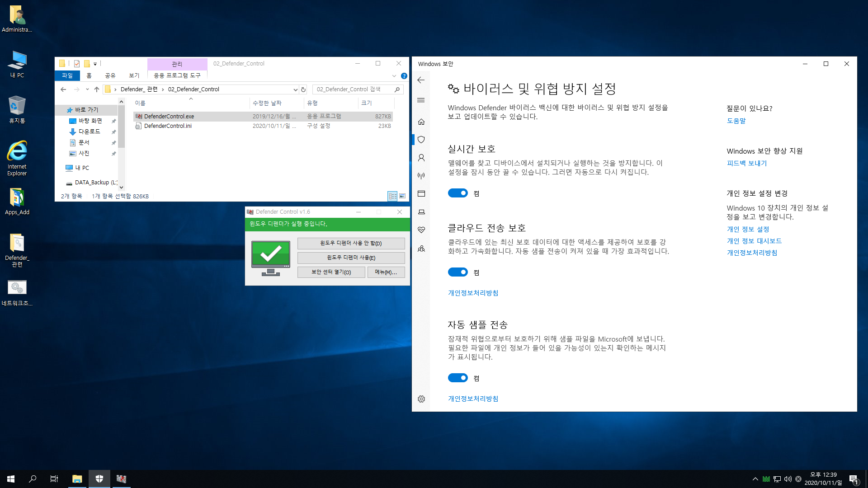Click 윈도우 디펜더 사용 안 함 button
The height and width of the screenshot is (488, 868).
click(351, 243)
